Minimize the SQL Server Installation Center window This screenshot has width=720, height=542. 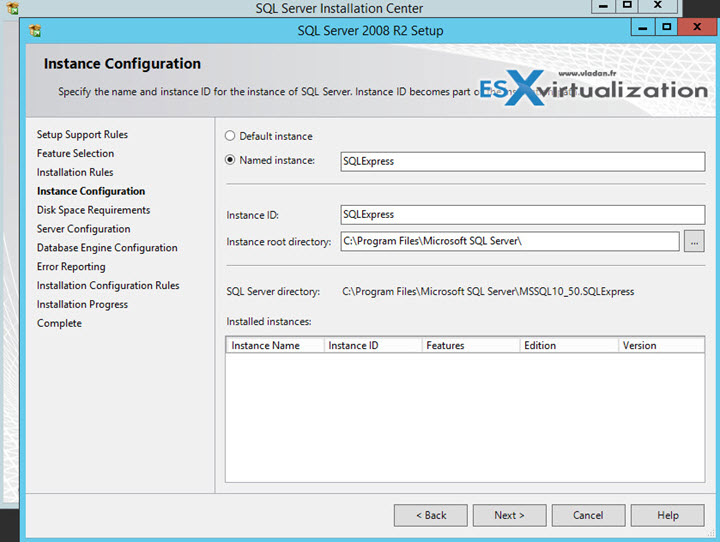point(603,6)
